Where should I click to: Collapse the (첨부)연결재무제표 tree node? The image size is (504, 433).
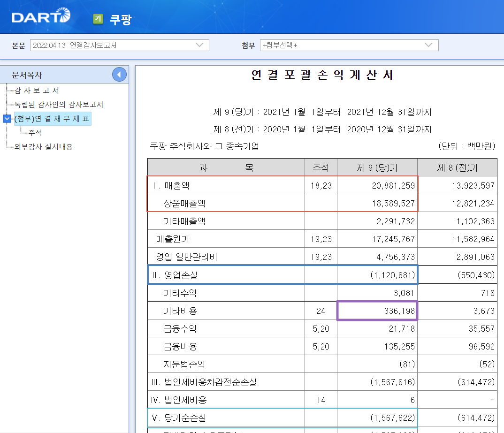pyautogui.click(x=7, y=119)
